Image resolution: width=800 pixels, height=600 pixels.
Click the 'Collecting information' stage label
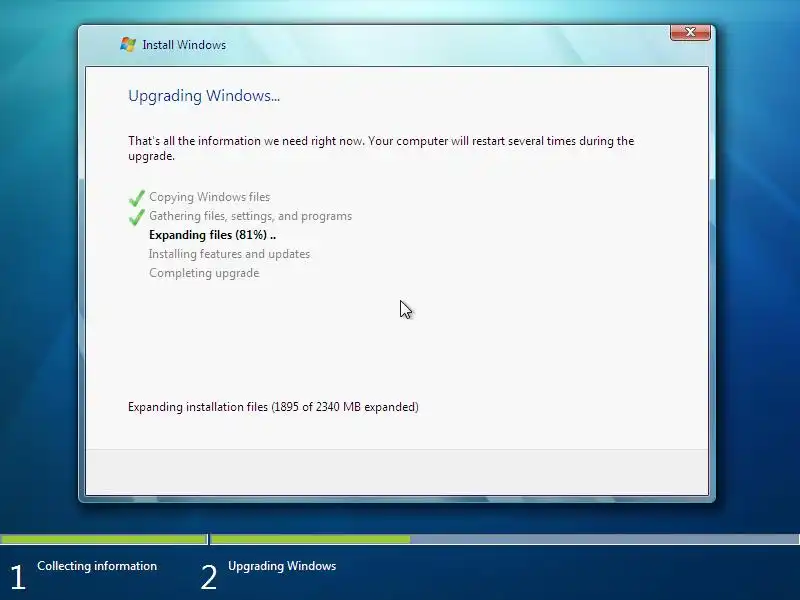tap(97, 566)
